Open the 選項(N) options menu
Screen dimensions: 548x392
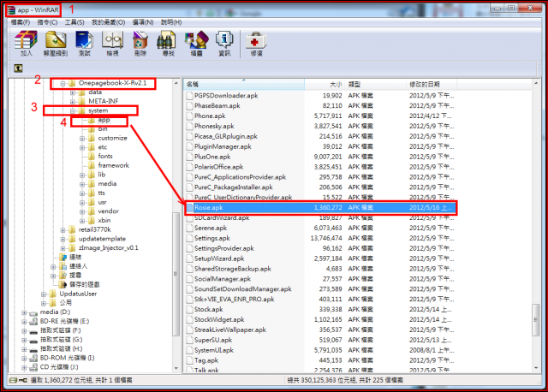(x=143, y=22)
